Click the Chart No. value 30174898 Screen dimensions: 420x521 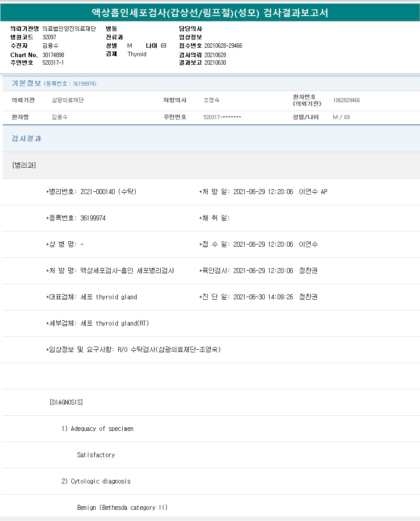coord(53,55)
